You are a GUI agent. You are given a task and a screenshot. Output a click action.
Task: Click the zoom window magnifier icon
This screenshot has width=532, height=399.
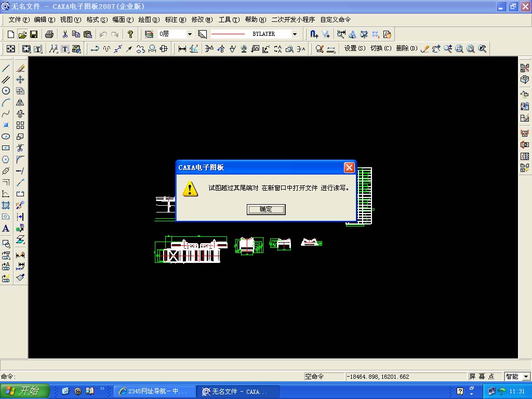[459, 49]
